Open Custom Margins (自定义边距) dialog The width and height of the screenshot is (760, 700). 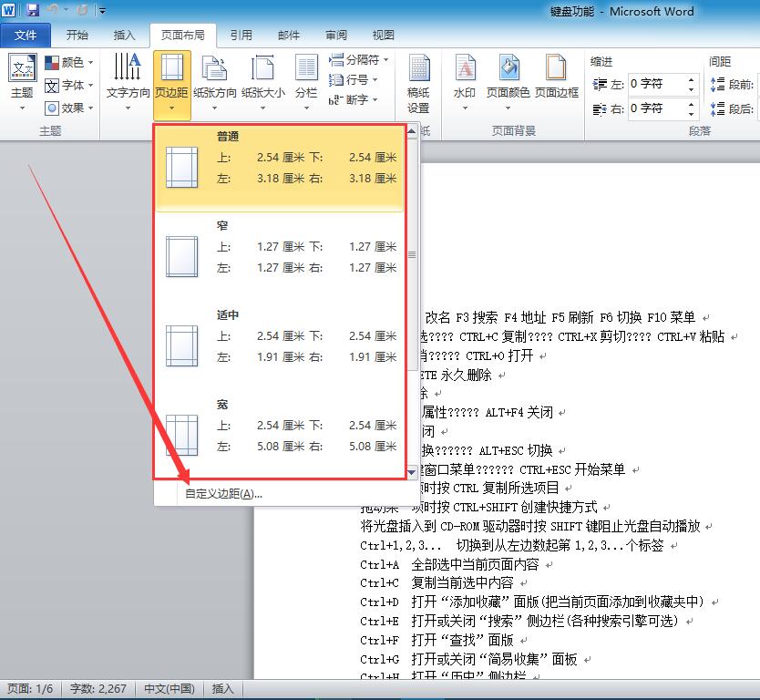(224, 494)
